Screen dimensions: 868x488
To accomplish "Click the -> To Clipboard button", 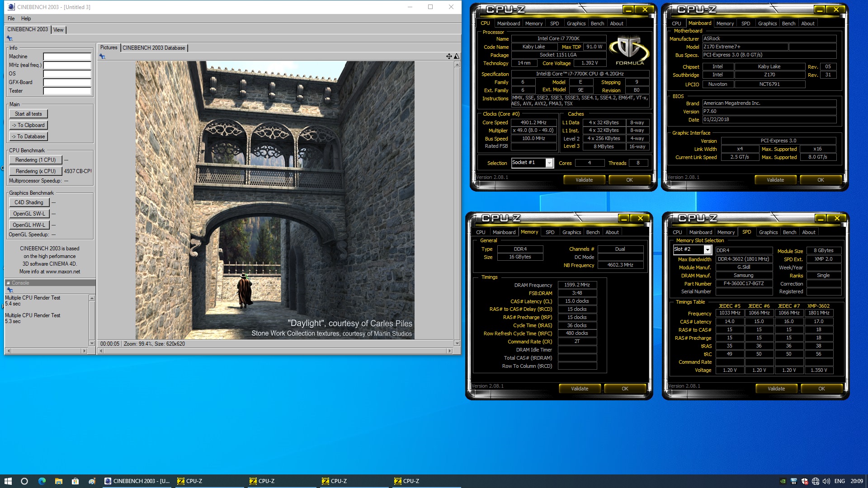I will click(x=28, y=125).
